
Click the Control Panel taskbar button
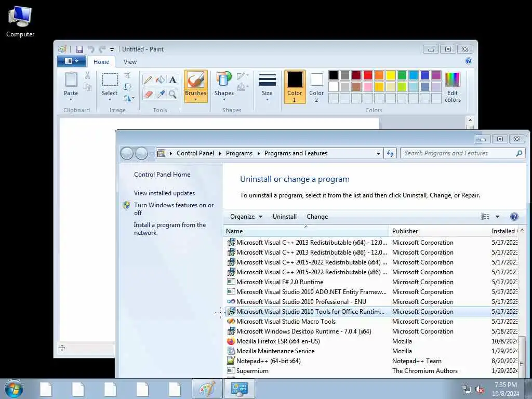click(239, 389)
